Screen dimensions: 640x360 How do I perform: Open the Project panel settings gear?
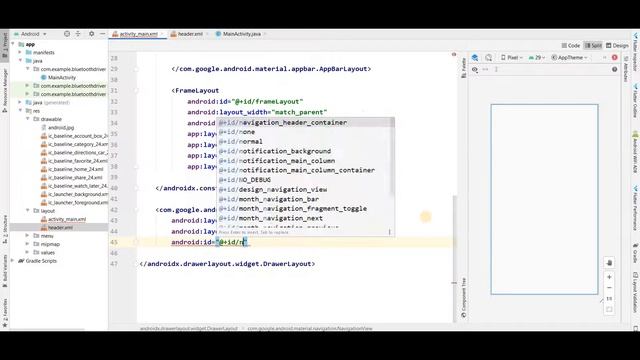[91, 34]
